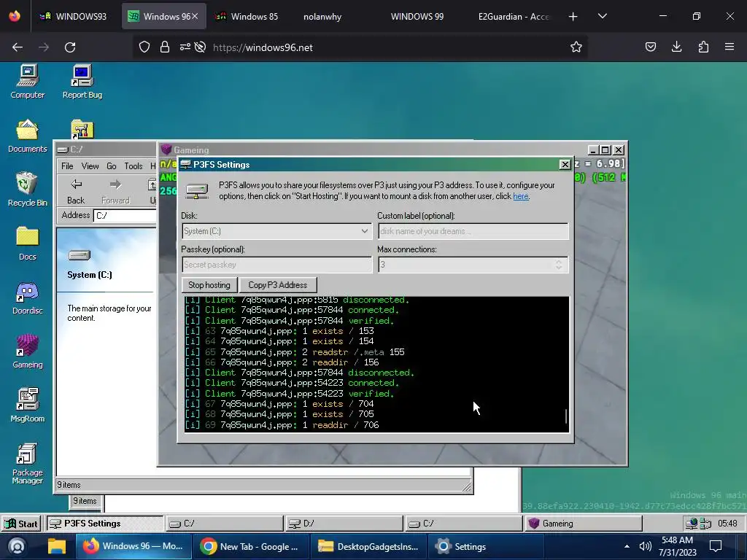Open the Go menu in C:/ window

(x=112, y=166)
